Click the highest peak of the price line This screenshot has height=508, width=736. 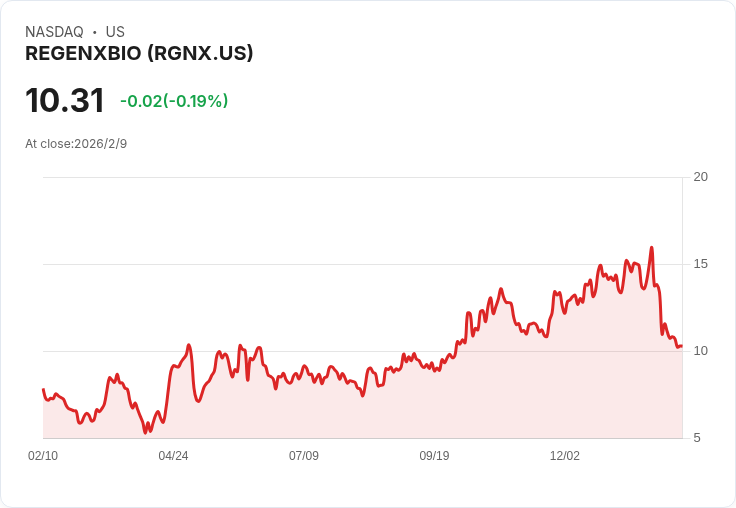652,247
